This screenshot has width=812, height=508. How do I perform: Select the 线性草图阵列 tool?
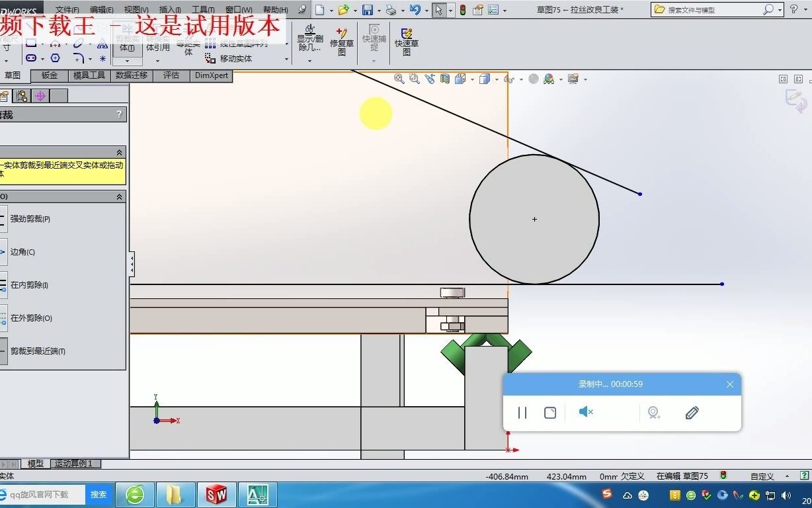tap(239, 44)
